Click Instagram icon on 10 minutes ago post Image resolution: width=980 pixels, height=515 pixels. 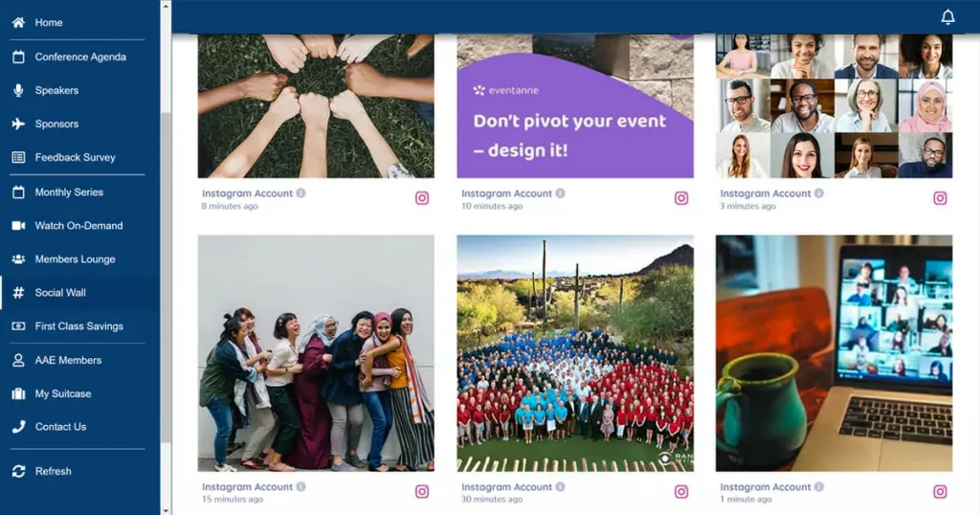click(681, 198)
